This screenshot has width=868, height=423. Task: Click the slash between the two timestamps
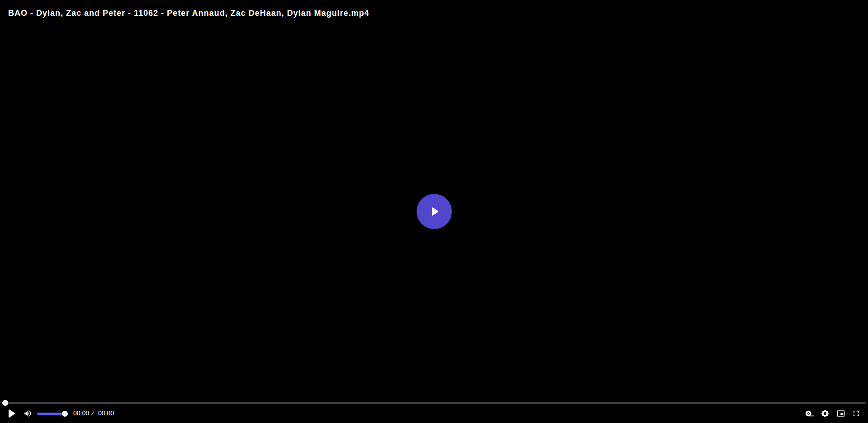(x=93, y=413)
